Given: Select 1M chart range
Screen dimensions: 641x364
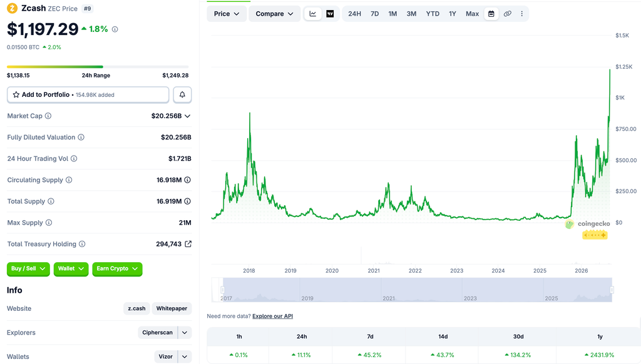Looking at the screenshot, I should (392, 14).
